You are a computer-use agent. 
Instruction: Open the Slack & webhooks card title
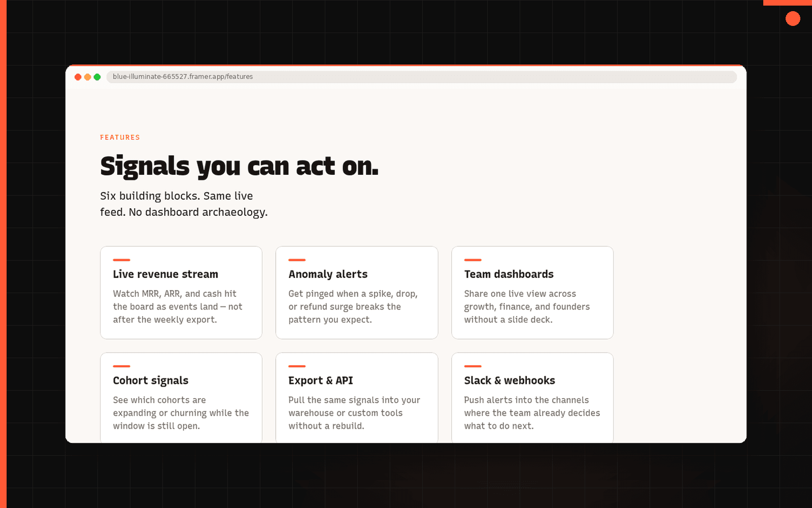point(510,380)
